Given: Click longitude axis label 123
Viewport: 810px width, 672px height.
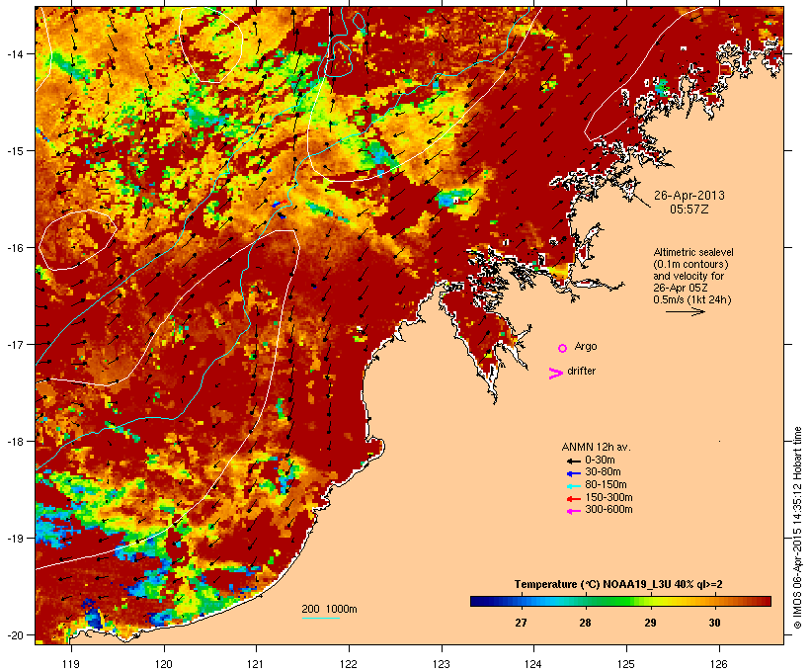Looking at the screenshot, I should click(x=442, y=664).
